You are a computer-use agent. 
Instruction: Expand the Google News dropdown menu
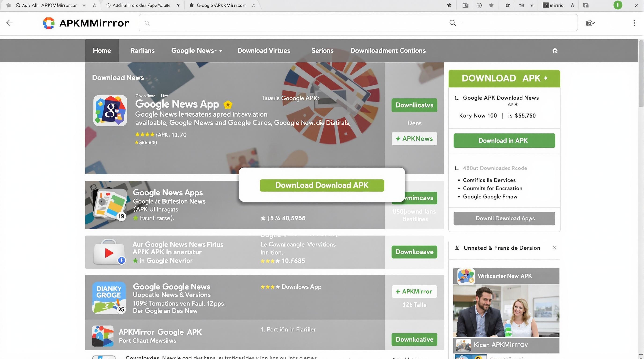197,51
